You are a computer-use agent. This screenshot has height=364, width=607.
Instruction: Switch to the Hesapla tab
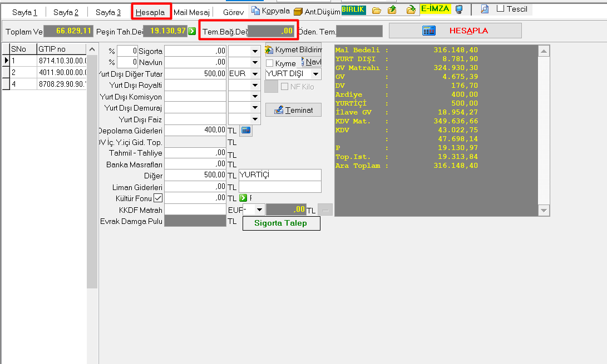pos(150,12)
